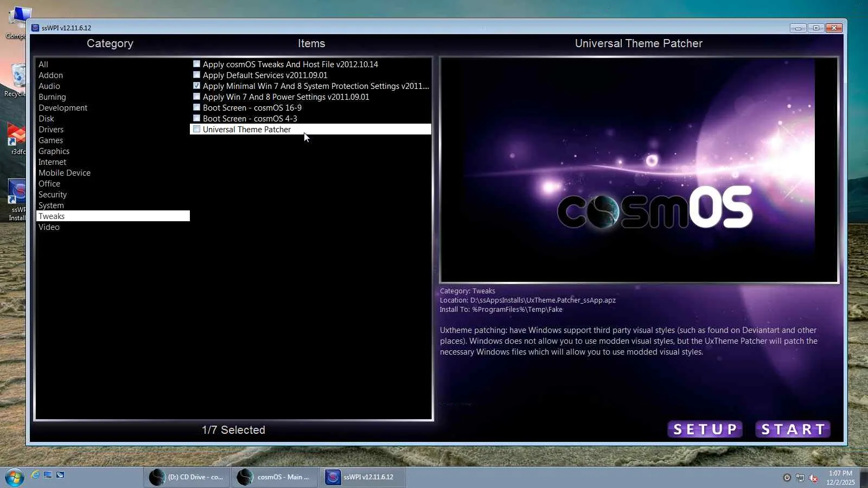
Task: Launch Internet Explorer from quick launch
Action: tap(35, 475)
